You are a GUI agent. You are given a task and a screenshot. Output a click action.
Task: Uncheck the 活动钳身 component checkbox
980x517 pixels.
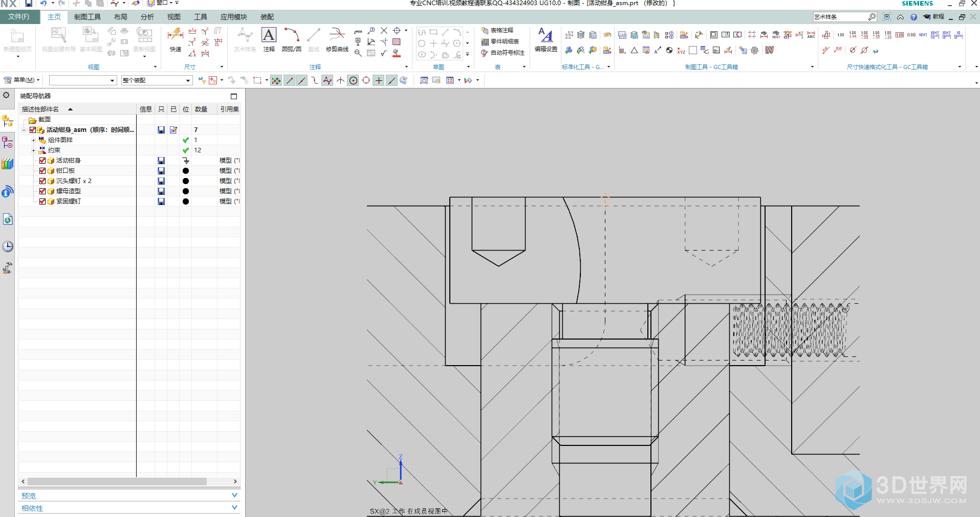42,161
